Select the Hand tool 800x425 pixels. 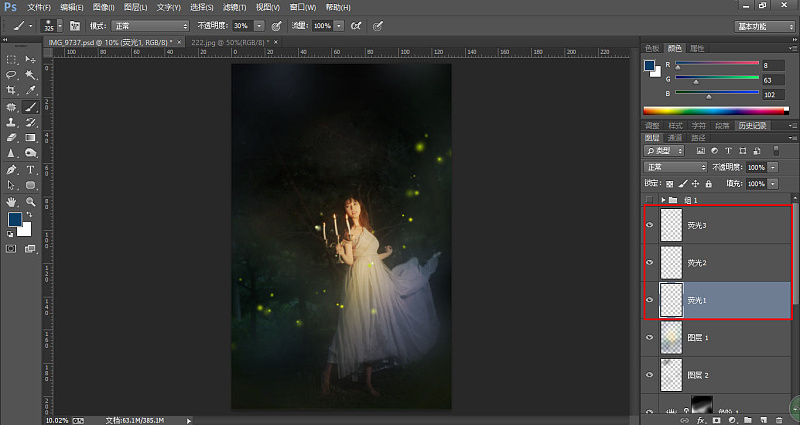(11, 202)
